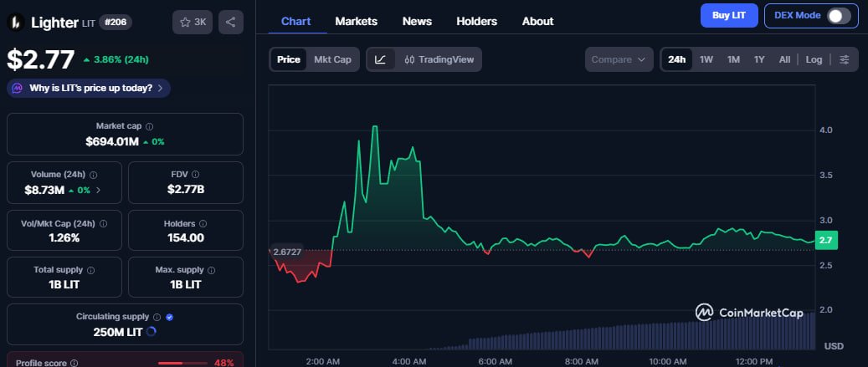
Task: Click the 1.26% Vol/Mkt Cap value
Action: point(64,238)
